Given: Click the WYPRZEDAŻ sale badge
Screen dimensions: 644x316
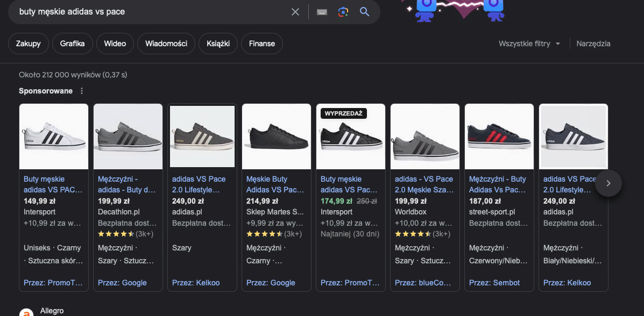Looking at the screenshot, I should [343, 113].
